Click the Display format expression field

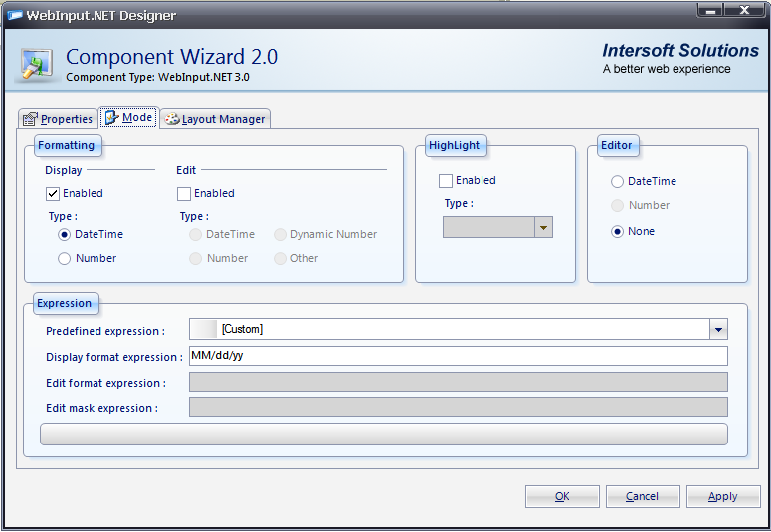click(458, 356)
